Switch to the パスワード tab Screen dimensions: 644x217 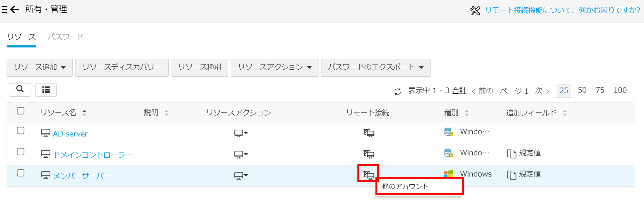tap(65, 37)
